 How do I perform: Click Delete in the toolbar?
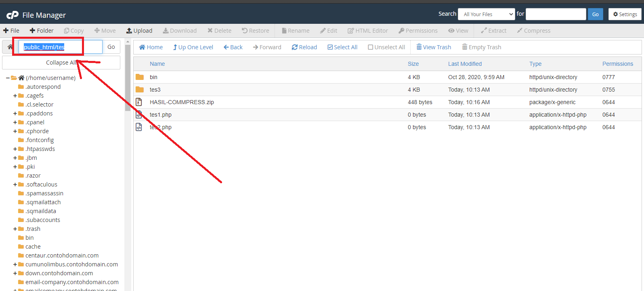tap(220, 31)
